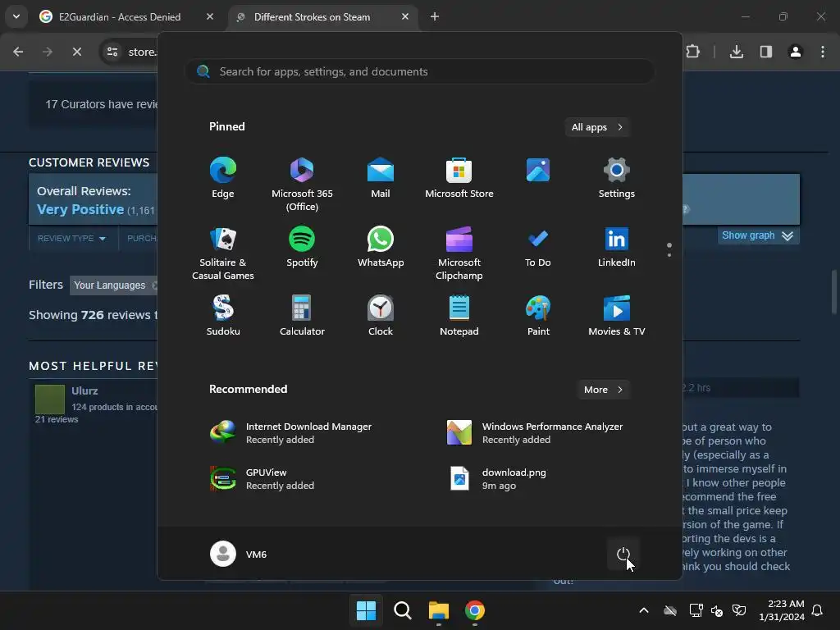Stop loading the page in Chrome
Screen dimensions: 840x630
(x=76, y=52)
